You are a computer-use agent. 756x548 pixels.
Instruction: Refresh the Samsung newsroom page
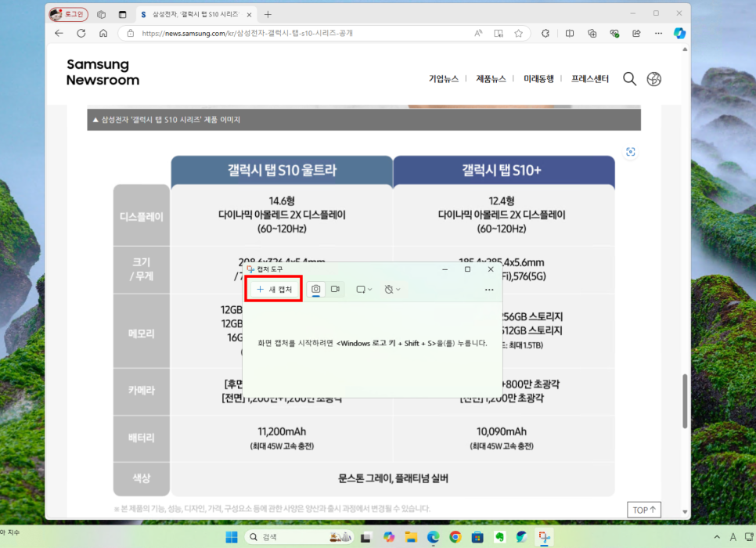tap(81, 34)
